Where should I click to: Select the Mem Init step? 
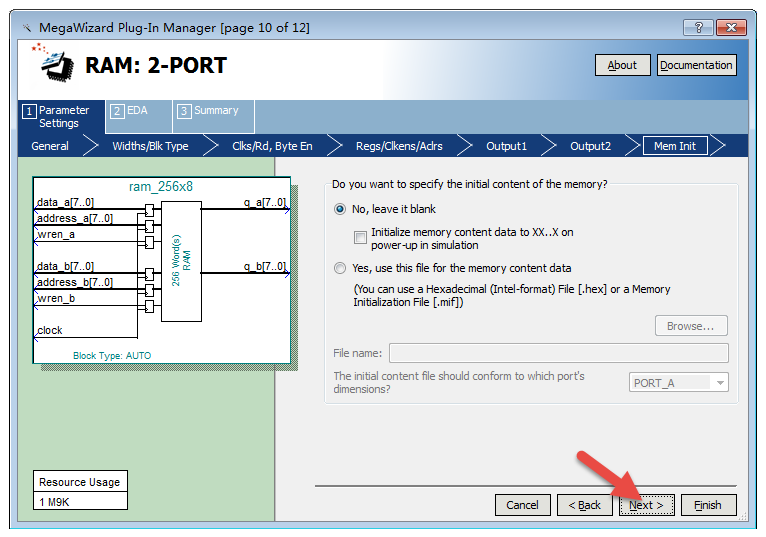[675, 146]
